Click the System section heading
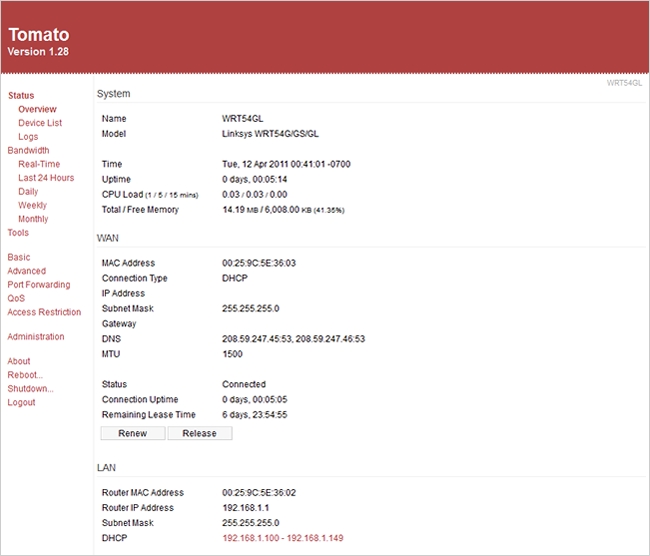This screenshot has width=650, height=556. 114,94
